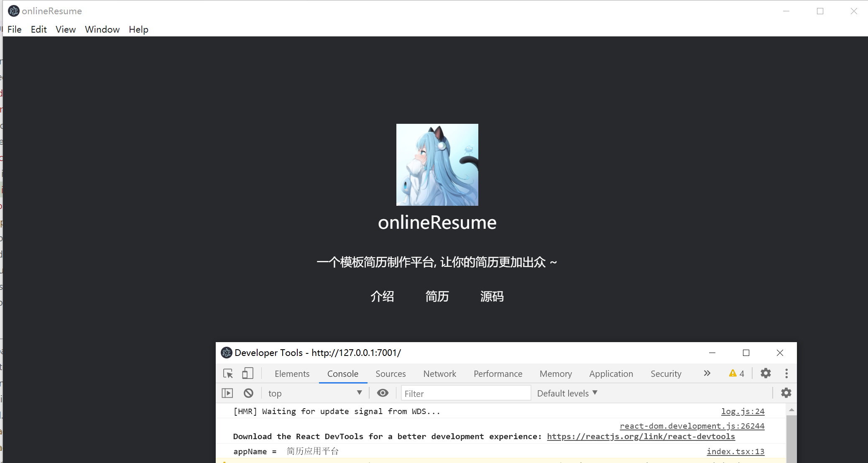Clear the console output

pos(249,393)
